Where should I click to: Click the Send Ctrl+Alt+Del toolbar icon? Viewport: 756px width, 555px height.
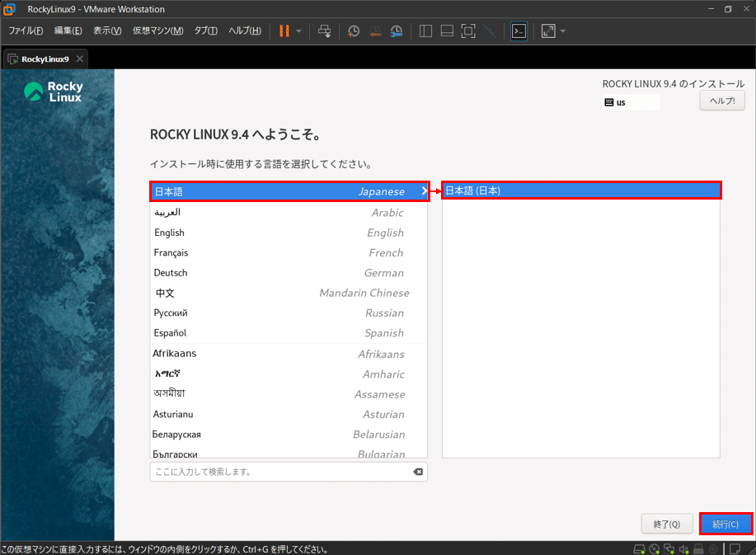pos(325,31)
